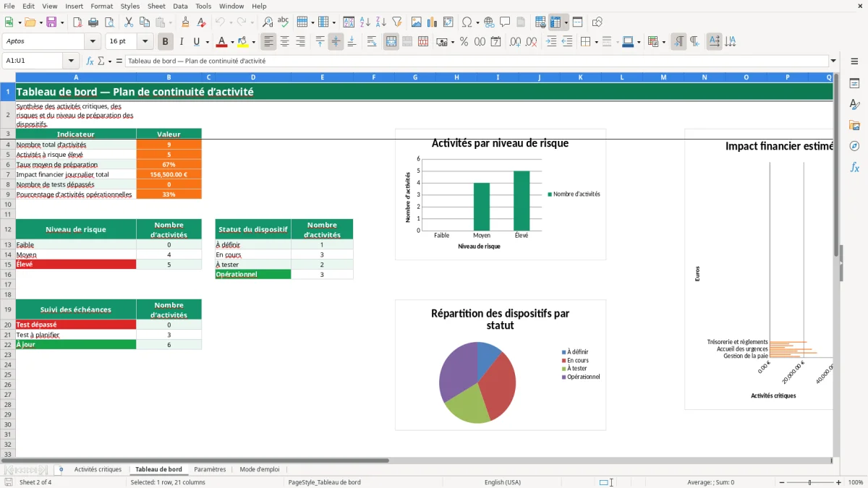Screen dimensions: 868x488
Task: Click the Save document icon
Action: click(51, 22)
